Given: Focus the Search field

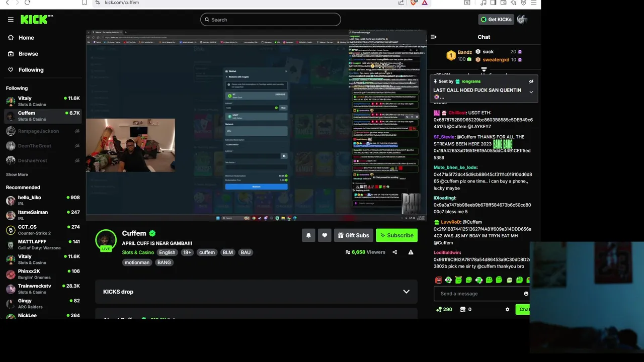Looking at the screenshot, I should point(271,20).
